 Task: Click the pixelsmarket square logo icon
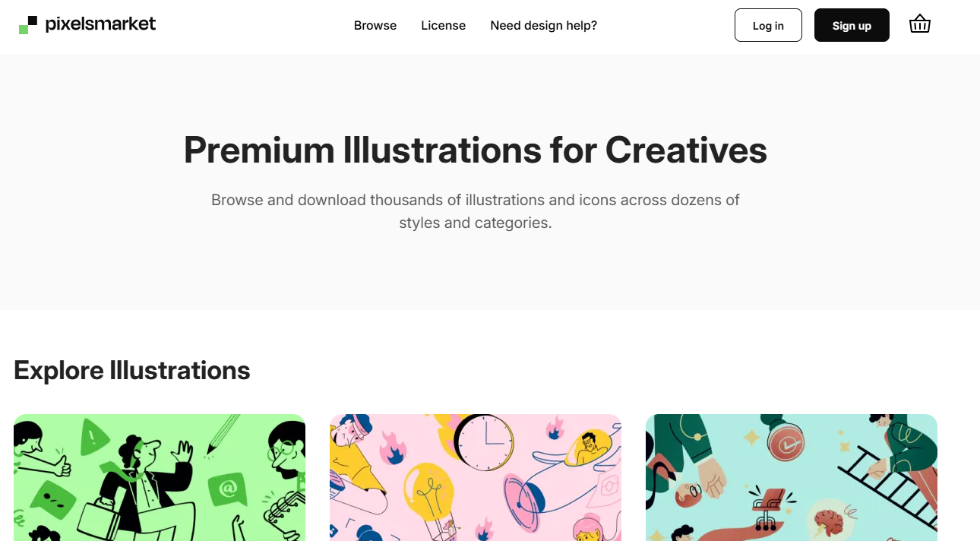(x=28, y=25)
